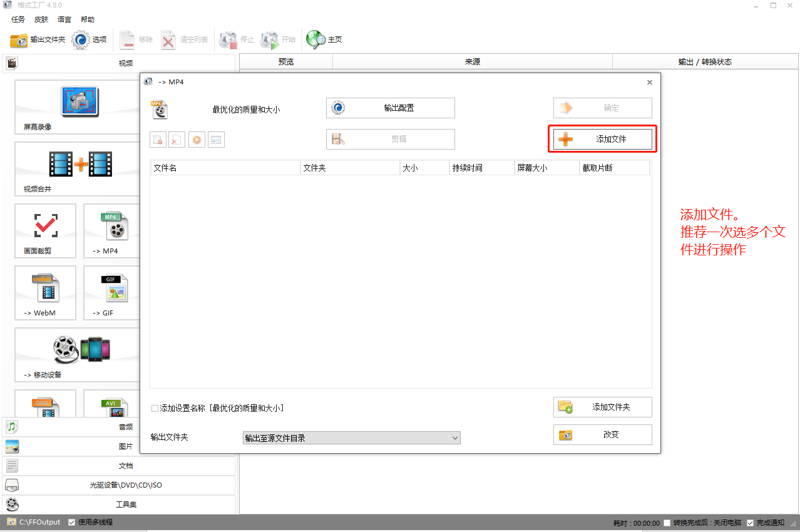Open the 输出至源文件目录 dropdown

click(351, 438)
